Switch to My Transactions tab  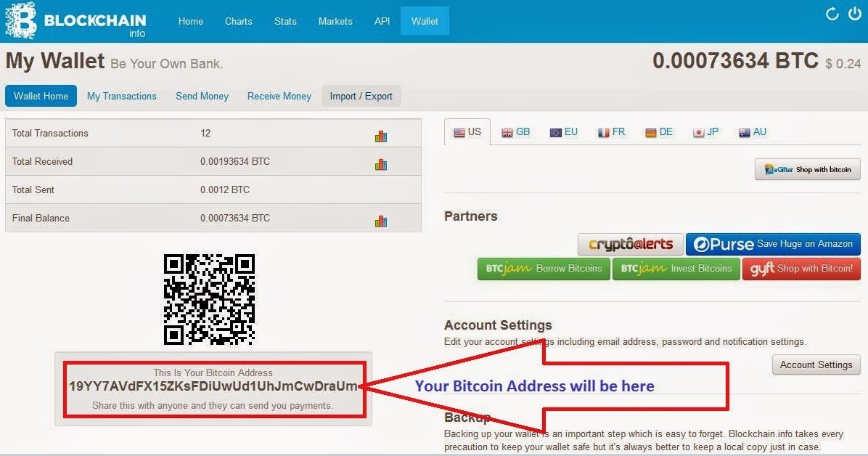pyautogui.click(x=122, y=96)
